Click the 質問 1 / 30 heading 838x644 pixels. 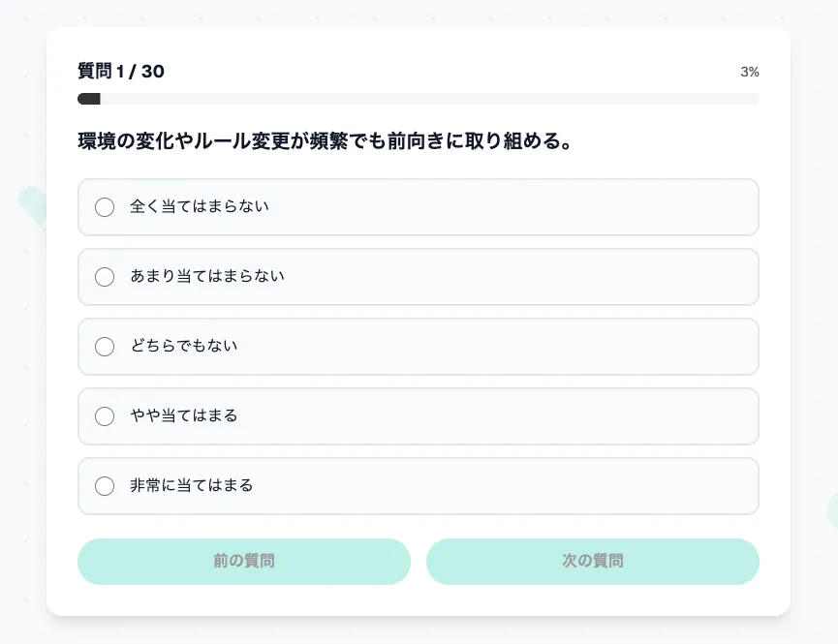point(120,71)
